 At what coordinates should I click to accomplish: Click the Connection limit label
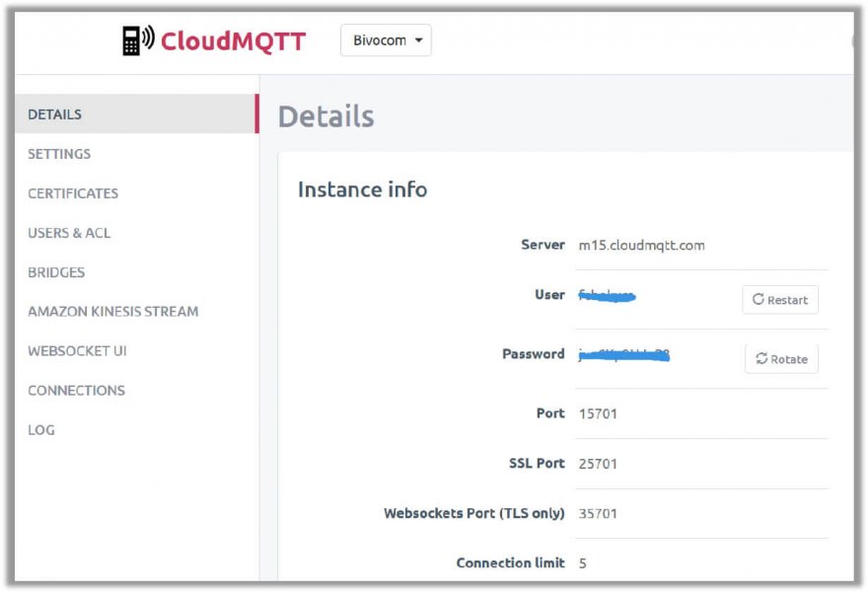pyautogui.click(x=510, y=562)
